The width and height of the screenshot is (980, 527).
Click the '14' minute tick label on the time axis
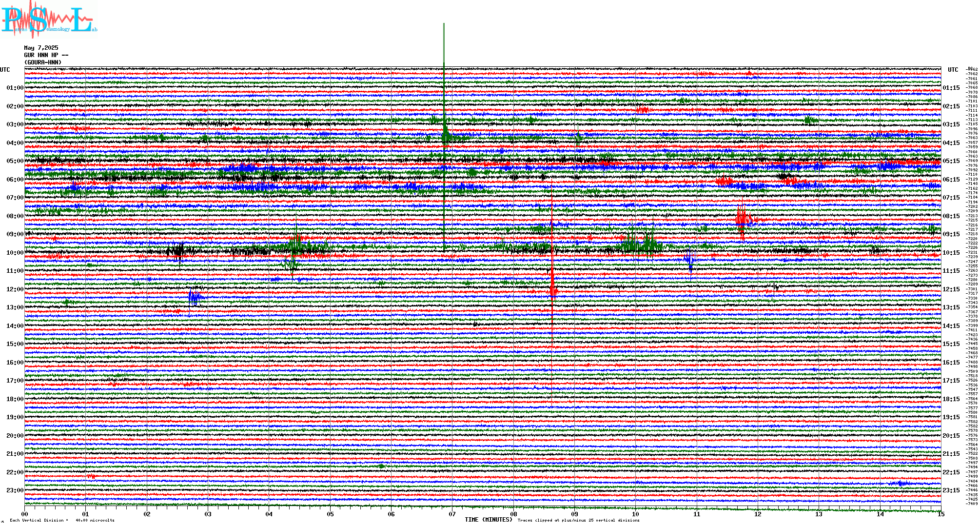(x=880, y=514)
